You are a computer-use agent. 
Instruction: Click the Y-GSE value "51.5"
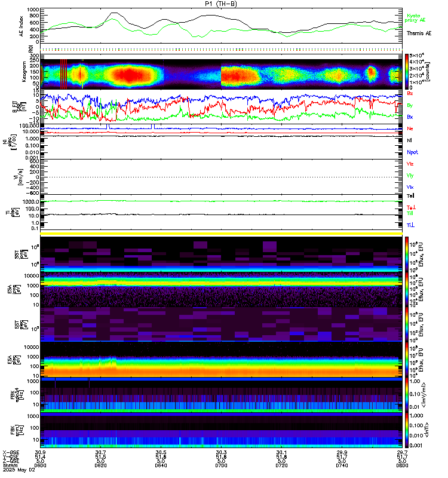click(100, 456)
